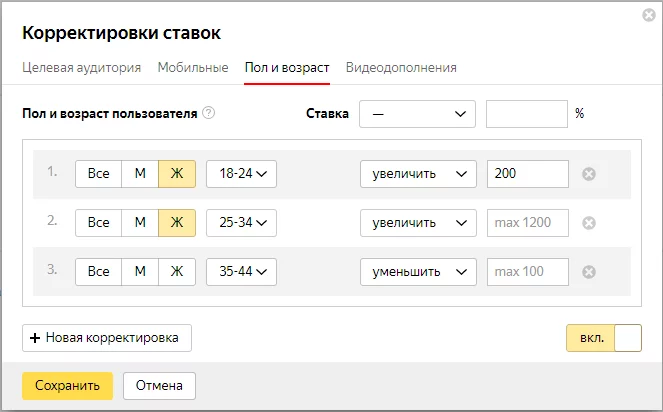
Task: Click the max 1200 input field
Action: [x=528, y=223]
